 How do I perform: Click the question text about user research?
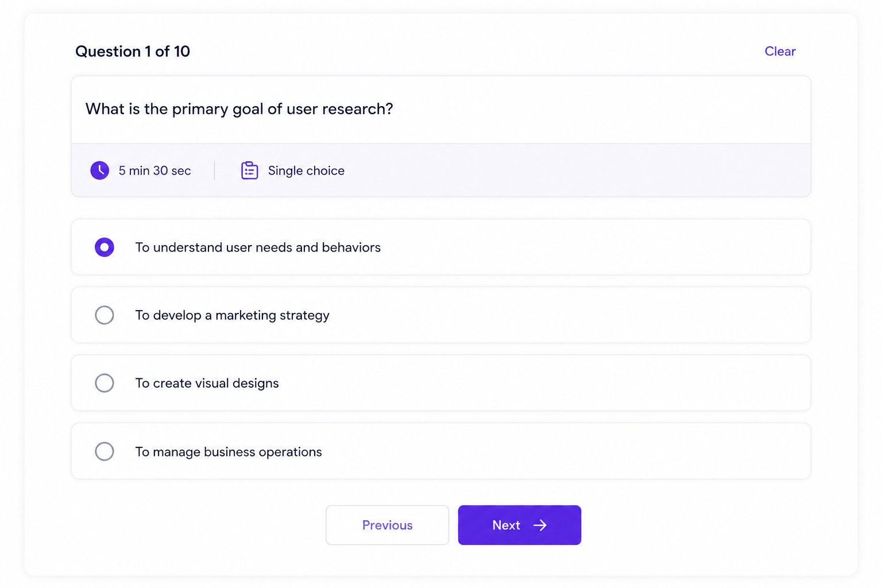(x=239, y=109)
